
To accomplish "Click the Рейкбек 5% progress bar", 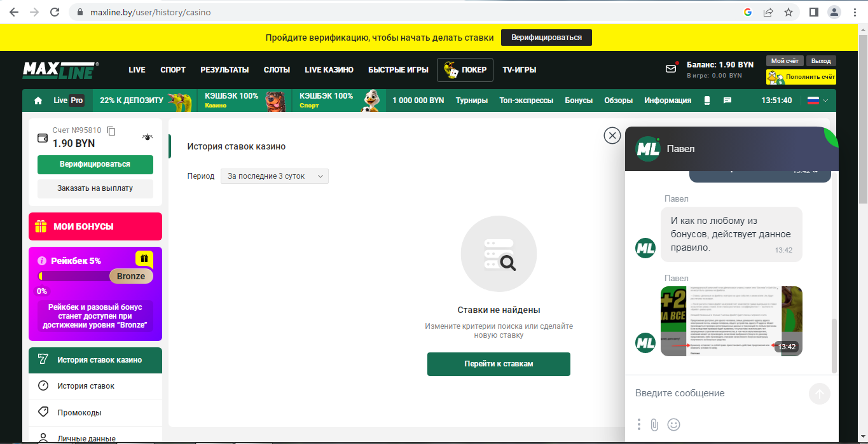I will coord(75,276).
